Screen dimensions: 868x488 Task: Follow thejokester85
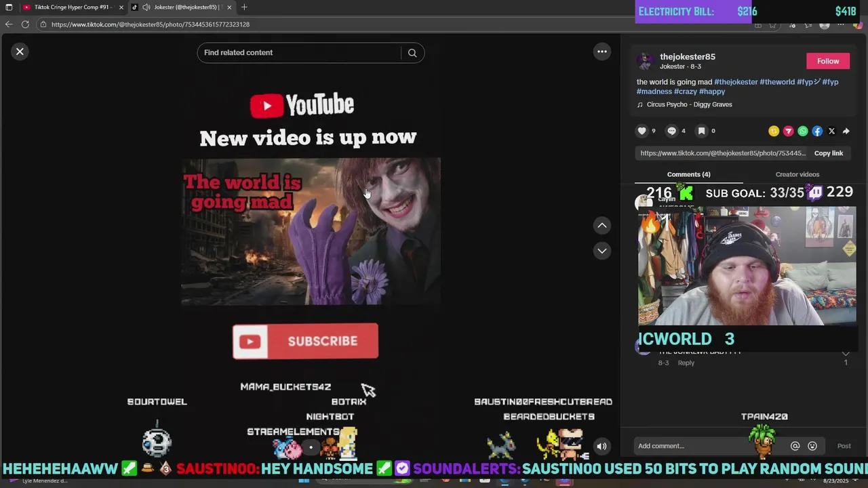pyautogui.click(x=828, y=61)
